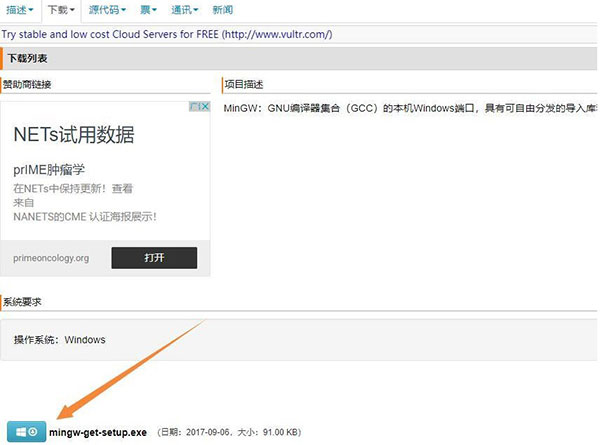Viewport: 600px width, 445px height.
Task: Click the Windows download icon button
Action: click(26, 432)
